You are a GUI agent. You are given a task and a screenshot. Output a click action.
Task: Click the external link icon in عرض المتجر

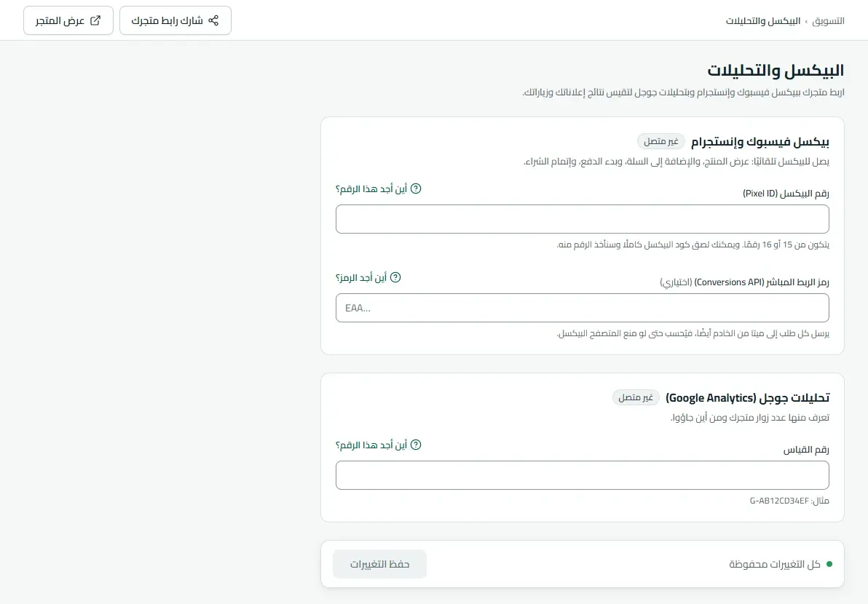(x=95, y=20)
